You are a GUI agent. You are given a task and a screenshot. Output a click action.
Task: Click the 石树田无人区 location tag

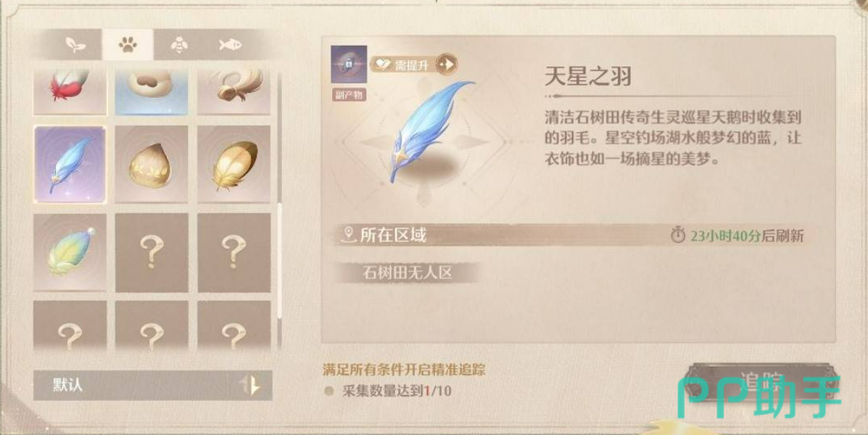(407, 273)
